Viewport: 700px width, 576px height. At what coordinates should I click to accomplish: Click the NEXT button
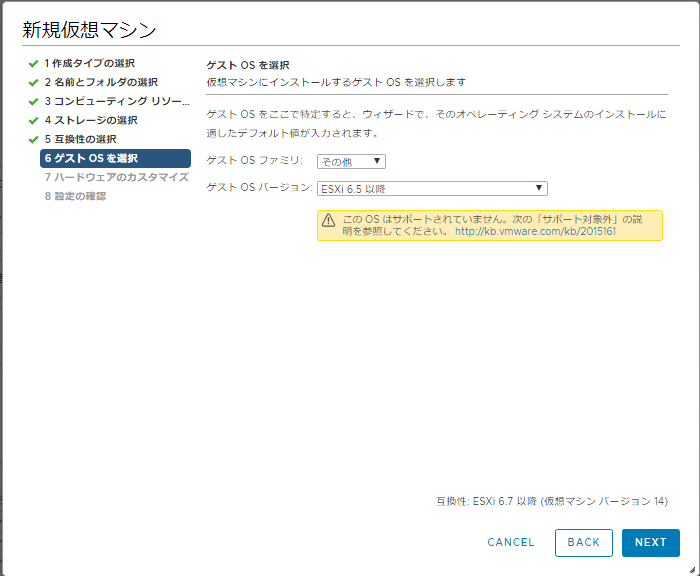[651, 543]
